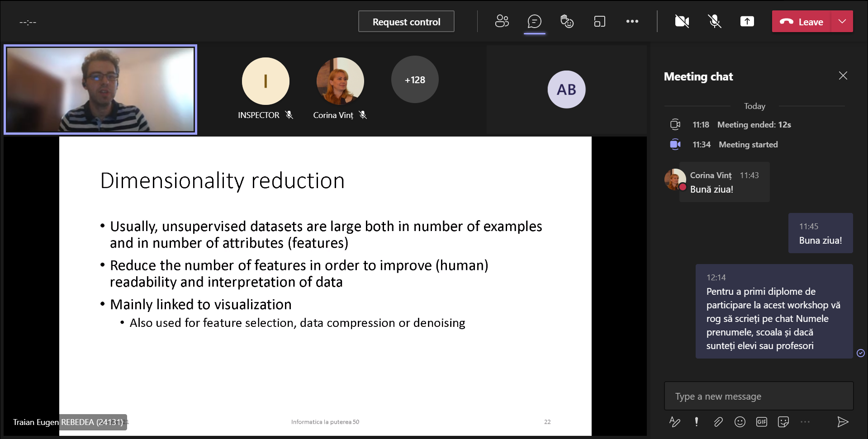The width and height of the screenshot is (868, 439).
Task: Open the participants list icon
Action: click(502, 21)
